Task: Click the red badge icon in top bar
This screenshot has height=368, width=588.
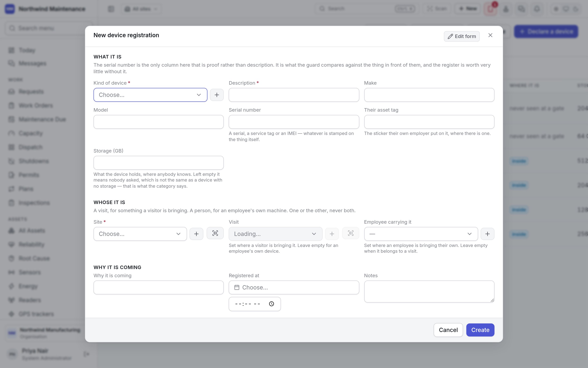Action: pos(491,9)
